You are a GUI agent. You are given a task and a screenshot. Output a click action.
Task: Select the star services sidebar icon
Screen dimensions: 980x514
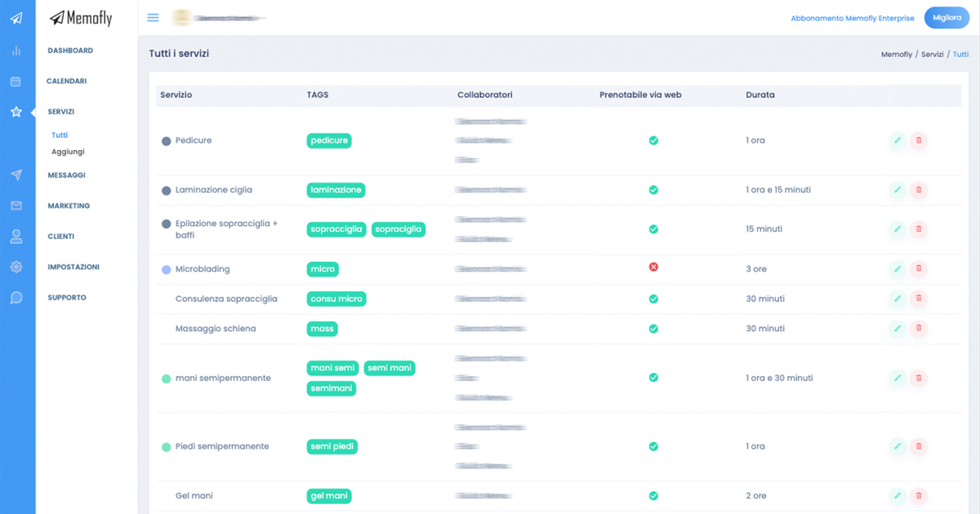tap(16, 112)
